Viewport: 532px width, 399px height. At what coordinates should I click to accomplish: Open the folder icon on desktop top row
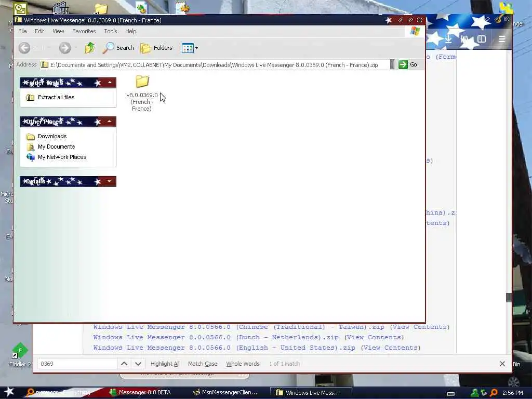101,9
